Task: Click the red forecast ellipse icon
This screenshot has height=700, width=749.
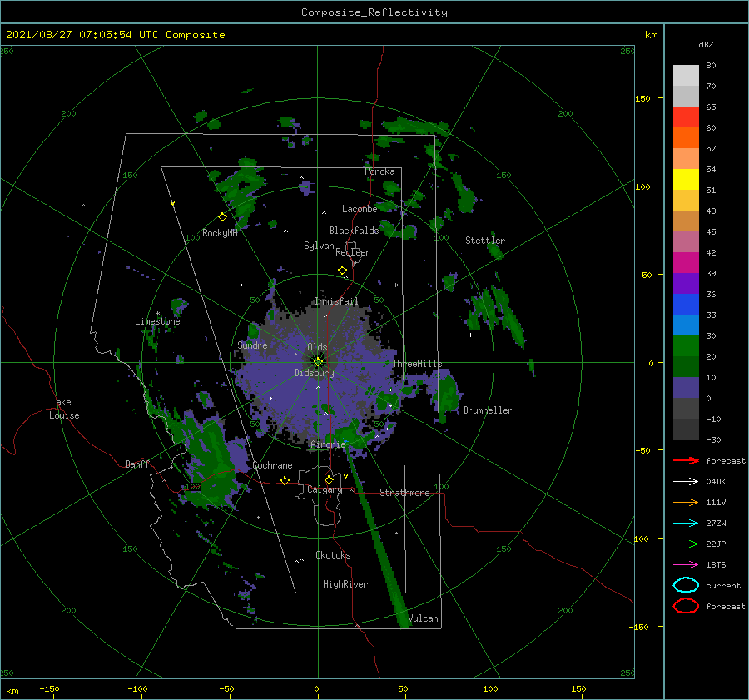Action: click(686, 606)
